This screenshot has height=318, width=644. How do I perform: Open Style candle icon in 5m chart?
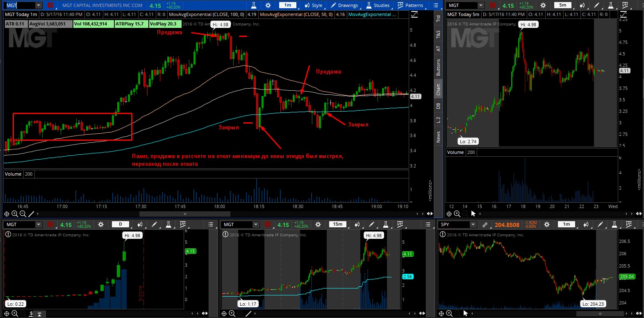(583, 5)
